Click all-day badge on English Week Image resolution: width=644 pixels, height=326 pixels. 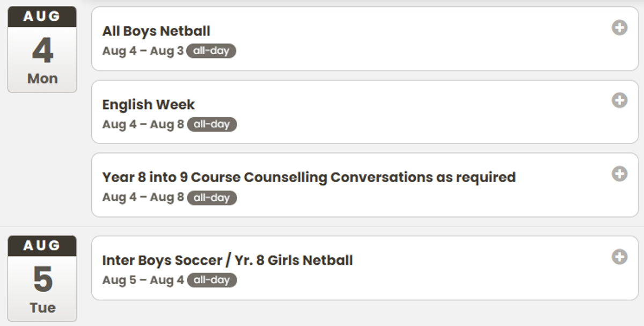tap(211, 124)
